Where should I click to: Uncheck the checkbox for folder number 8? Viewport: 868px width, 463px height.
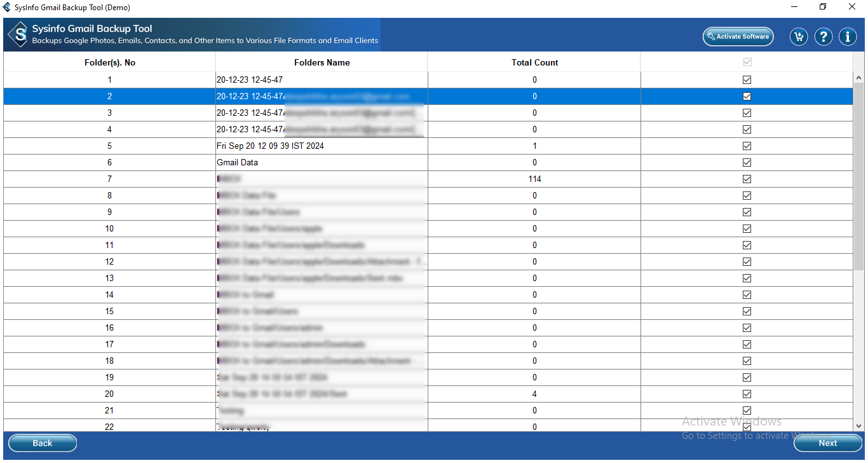(747, 195)
